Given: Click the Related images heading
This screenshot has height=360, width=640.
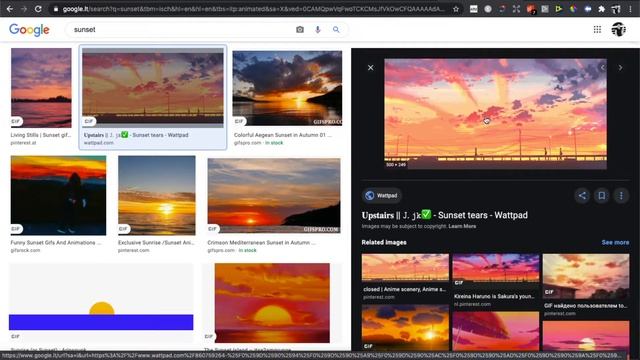Looking at the screenshot, I should tap(384, 242).
